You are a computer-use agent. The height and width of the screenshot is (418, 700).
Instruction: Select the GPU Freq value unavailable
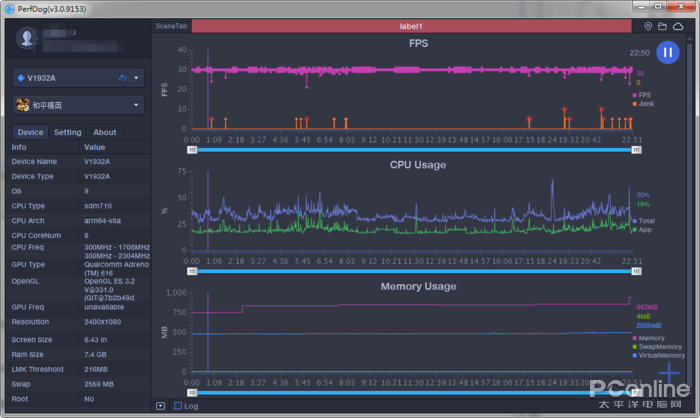pyautogui.click(x=104, y=307)
